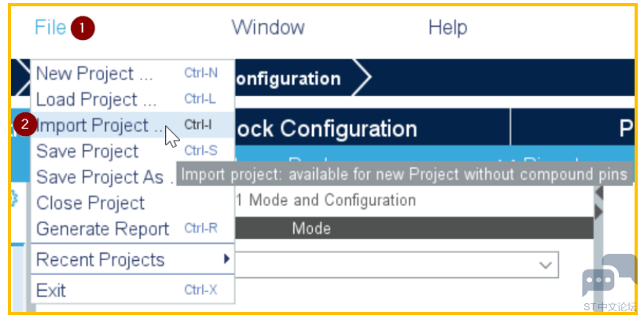
Task: Click the left-pointing panel collapse arrow
Action: coord(599,192)
